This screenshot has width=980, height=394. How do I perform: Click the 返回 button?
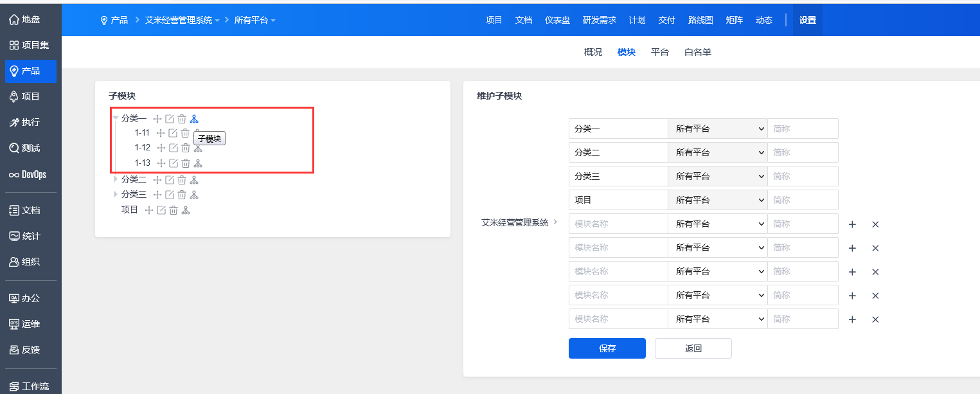pos(693,348)
